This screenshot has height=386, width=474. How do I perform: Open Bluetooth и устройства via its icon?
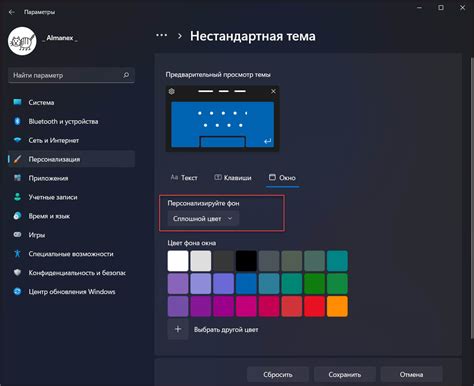pyautogui.click(x=17, y=121)
